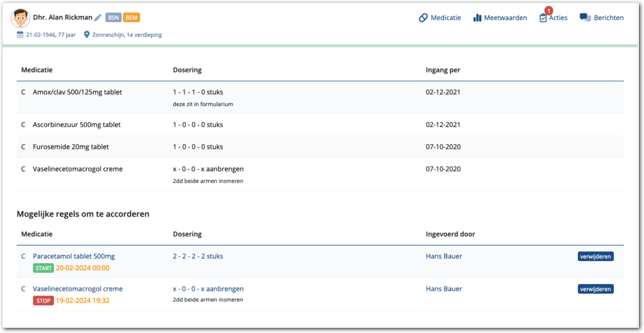The height and width of the screenshot is (333, 644).
Task: Open the Vaselinecetomacrogol creme link to approve
Action: pyautogui.click(x=78, y=289)
